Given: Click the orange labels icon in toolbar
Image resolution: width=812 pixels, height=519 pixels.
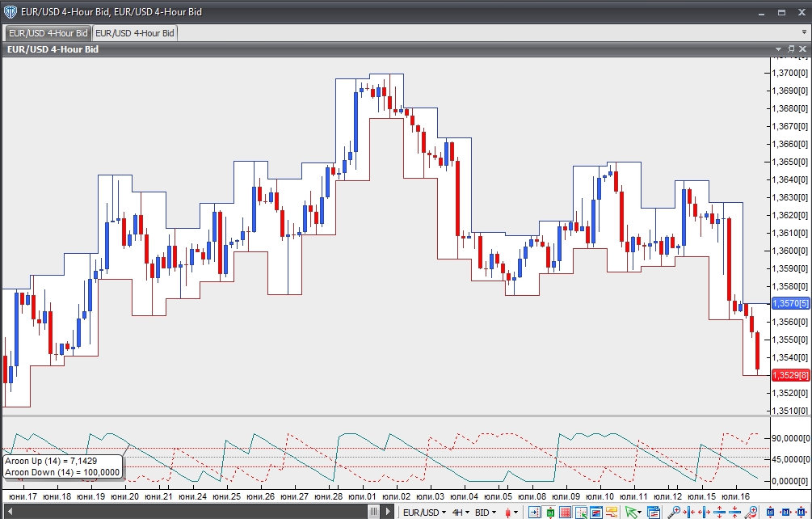Looking at the screenshot, I should 611,512.
